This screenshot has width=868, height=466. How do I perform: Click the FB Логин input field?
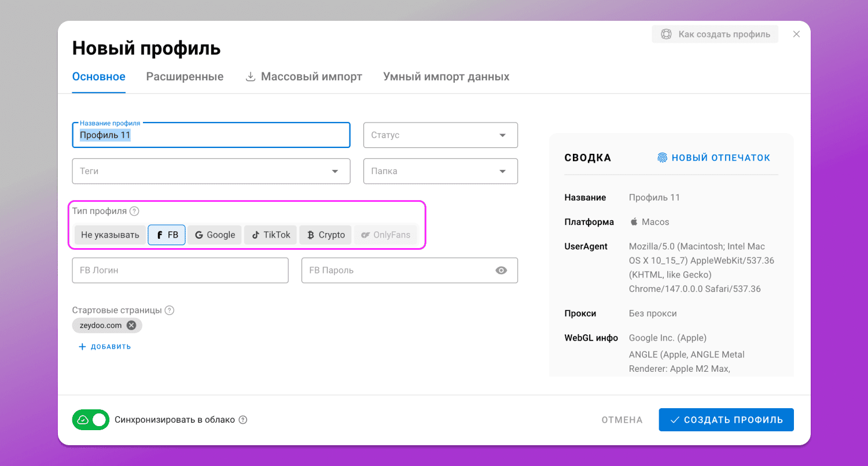(180, 271)
